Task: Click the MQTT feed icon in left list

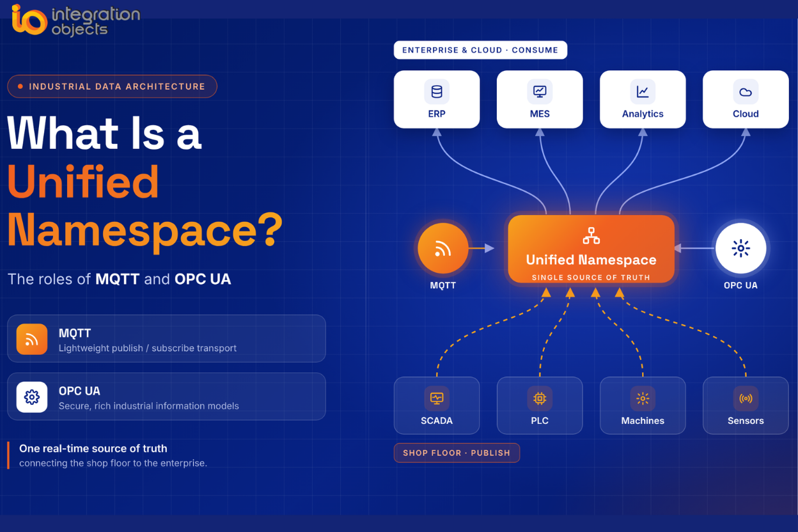Action: pyautogui.click(x=32, y=340)
